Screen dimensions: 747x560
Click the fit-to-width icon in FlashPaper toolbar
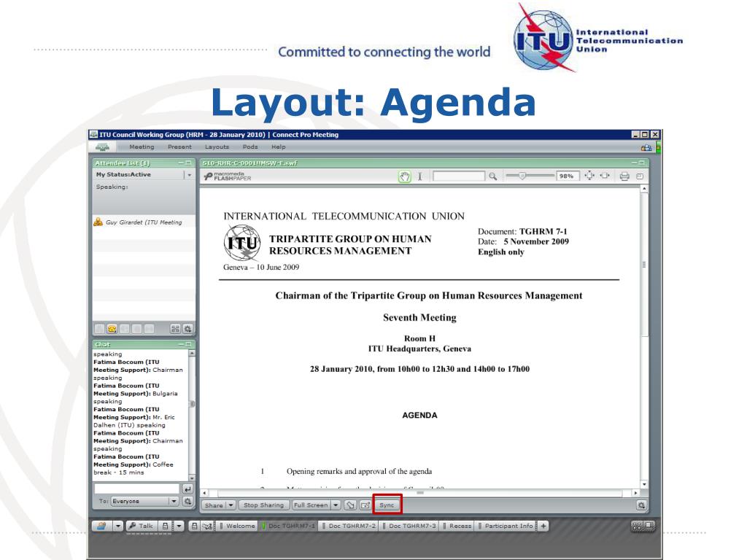tap(605, 176)
